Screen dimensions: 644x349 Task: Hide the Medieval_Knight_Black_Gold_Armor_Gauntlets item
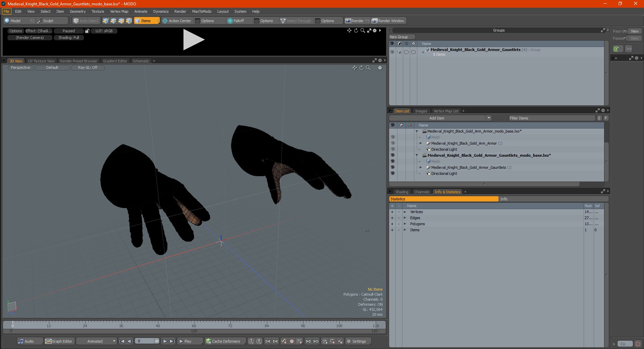(x=392, y=167)
